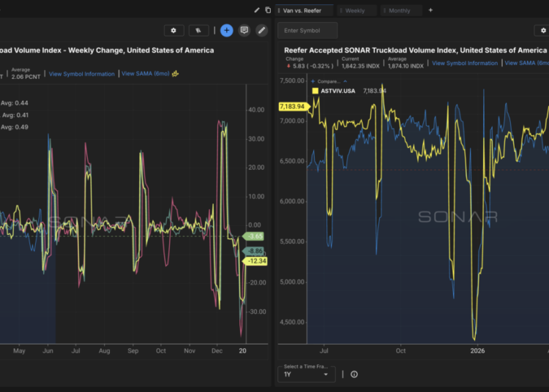
Task: Click the yellow -12.34 value tag
Action: (x=256, y=261)
